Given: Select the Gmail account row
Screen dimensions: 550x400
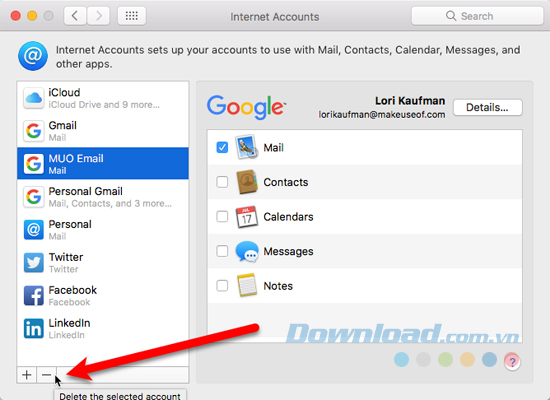Looking at the screenshot, I should (x=103, y=131).
